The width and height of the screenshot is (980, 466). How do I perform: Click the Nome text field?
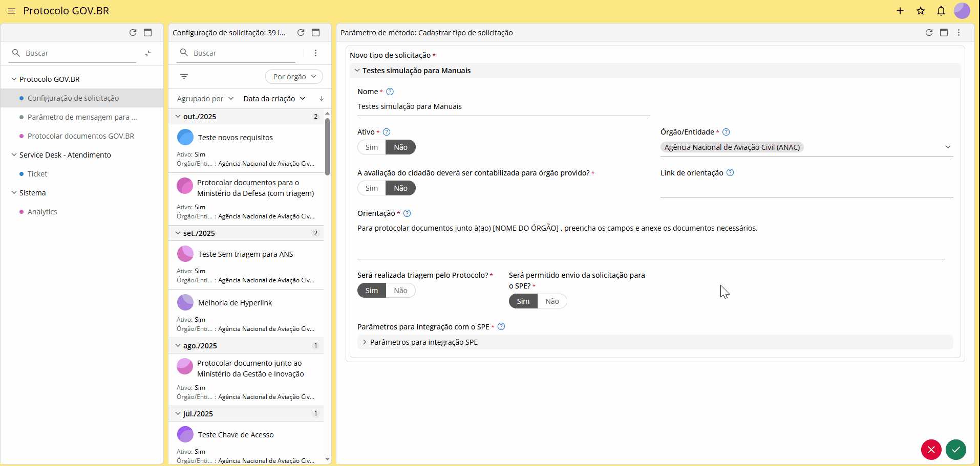click(x=504, y=107)
